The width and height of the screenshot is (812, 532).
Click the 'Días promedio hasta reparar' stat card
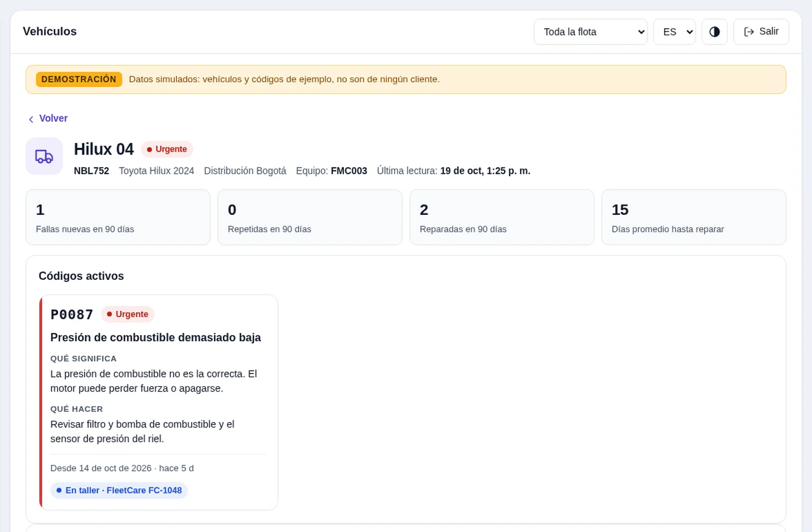[694, 217]
